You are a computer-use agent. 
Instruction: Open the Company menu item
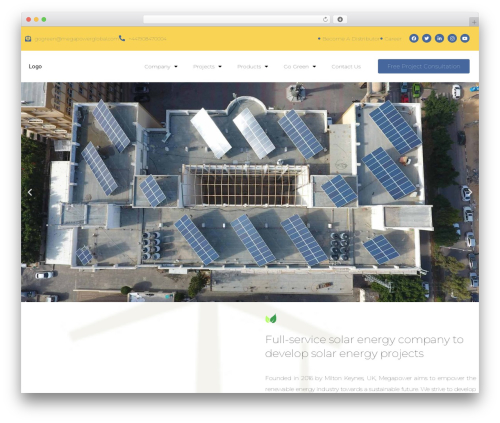(x=157, y=67)
